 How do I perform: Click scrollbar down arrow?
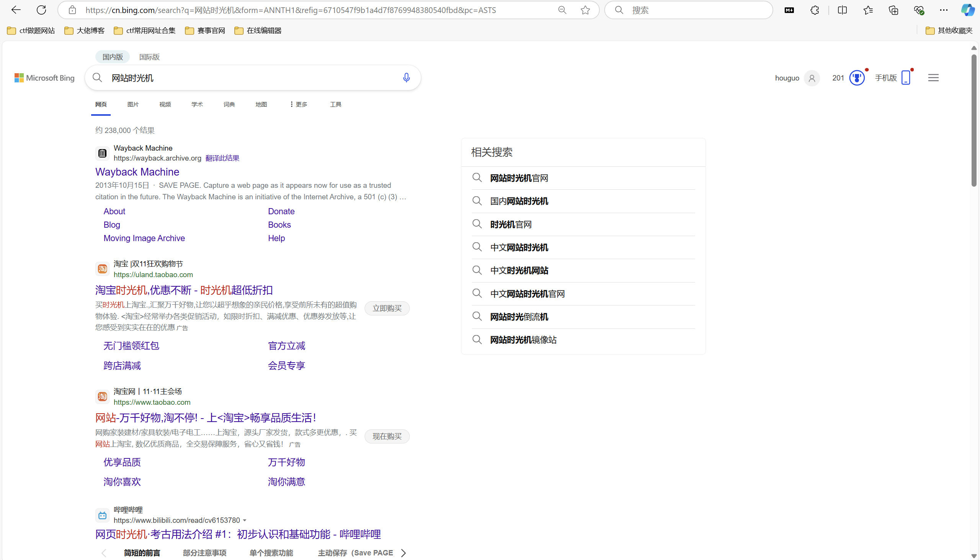tap(974, 556)
